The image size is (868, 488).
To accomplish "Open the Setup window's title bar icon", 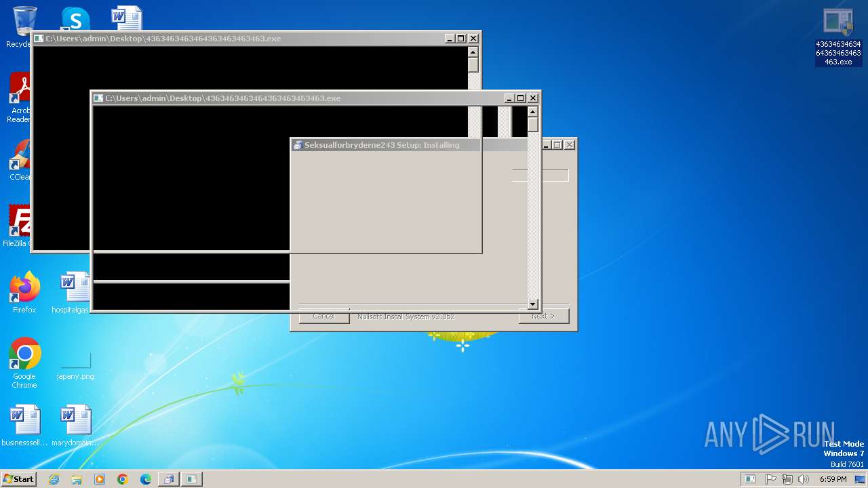I will 297,145.
